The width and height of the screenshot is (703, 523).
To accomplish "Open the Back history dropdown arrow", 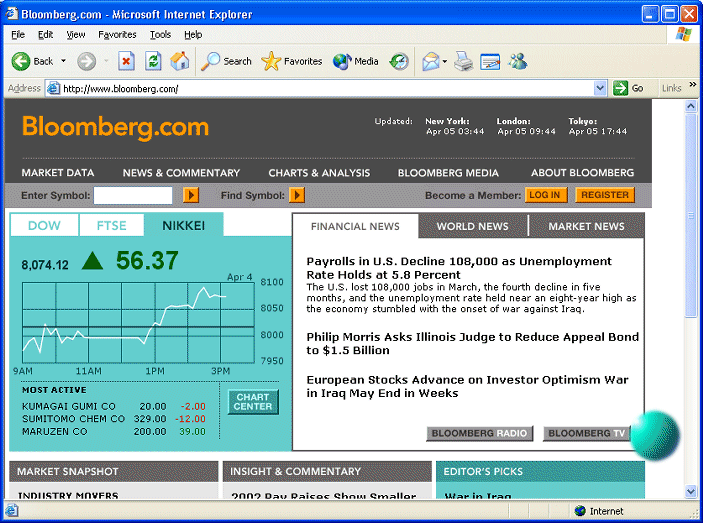I will (x=63, y=61).
